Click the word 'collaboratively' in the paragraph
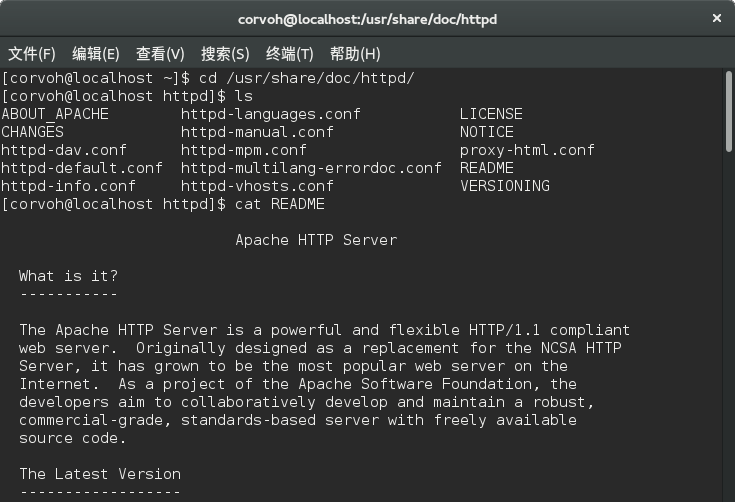The height and width of the screenshot is (502, 735). coord(248,402)
